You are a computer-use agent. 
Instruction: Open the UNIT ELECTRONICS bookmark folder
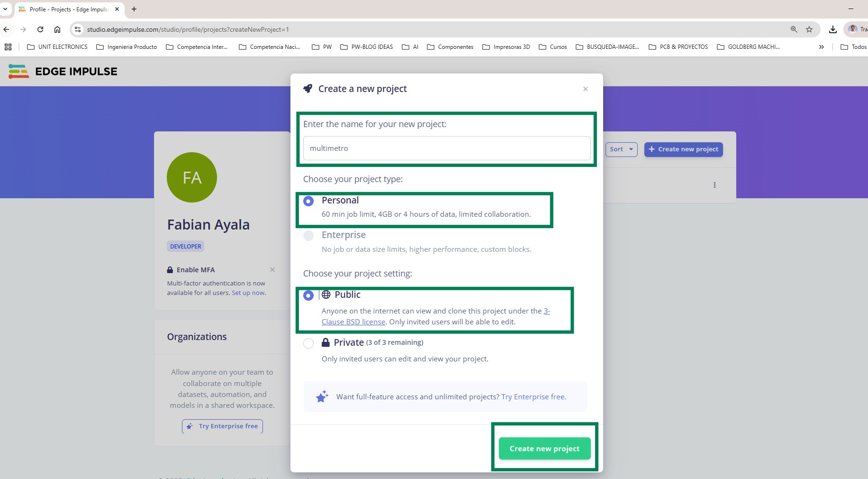[57, 47]
